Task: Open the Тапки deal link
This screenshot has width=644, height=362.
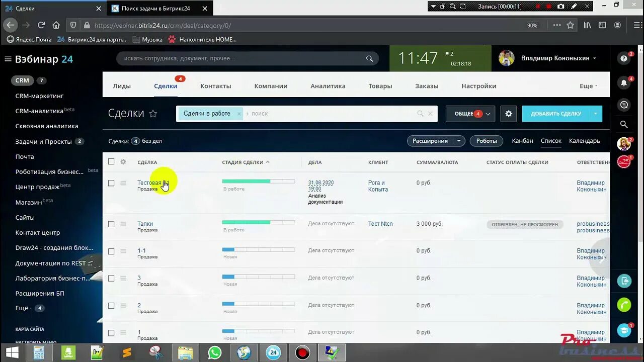Action: coord(145,224)
